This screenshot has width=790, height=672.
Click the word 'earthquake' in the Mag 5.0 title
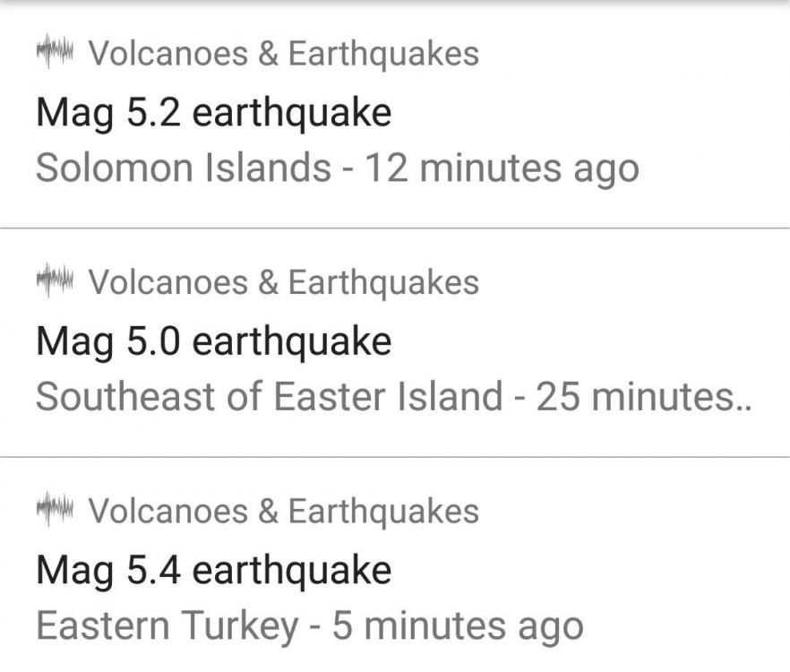point(292,341)
